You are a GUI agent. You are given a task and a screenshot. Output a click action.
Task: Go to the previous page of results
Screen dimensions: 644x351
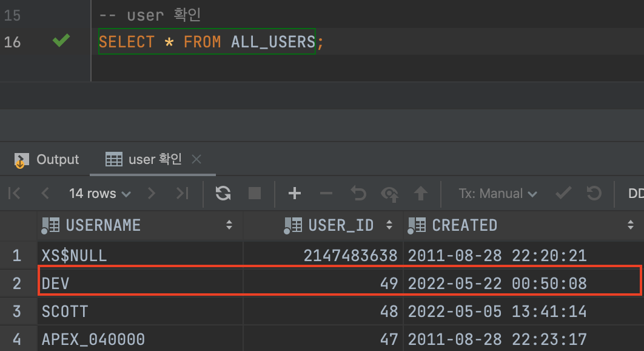coord(45,193)
